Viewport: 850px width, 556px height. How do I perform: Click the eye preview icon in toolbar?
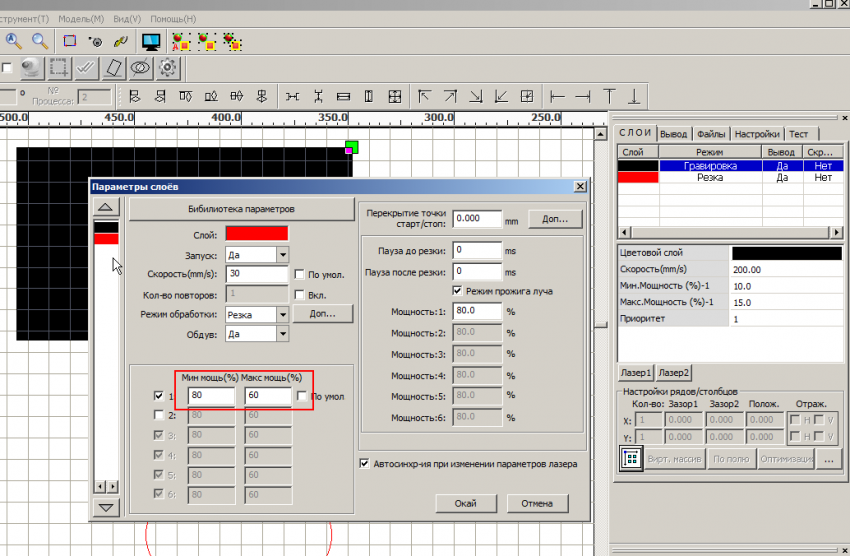[x=140, y=68]
